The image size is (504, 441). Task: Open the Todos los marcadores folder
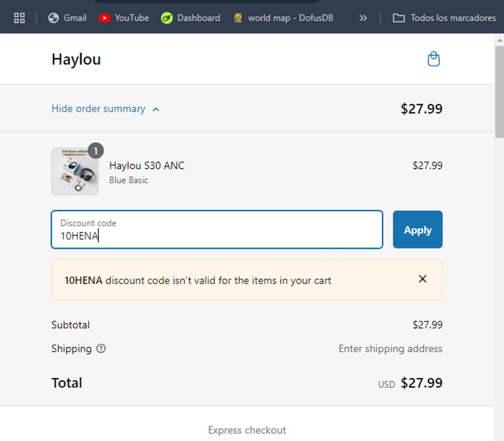coord(444,18)
